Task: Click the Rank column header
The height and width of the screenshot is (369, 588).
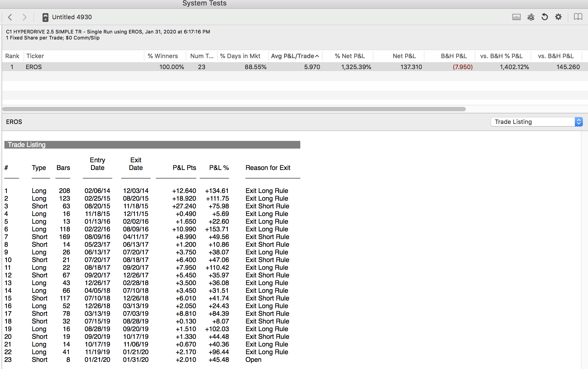Action: pos(12,56)
